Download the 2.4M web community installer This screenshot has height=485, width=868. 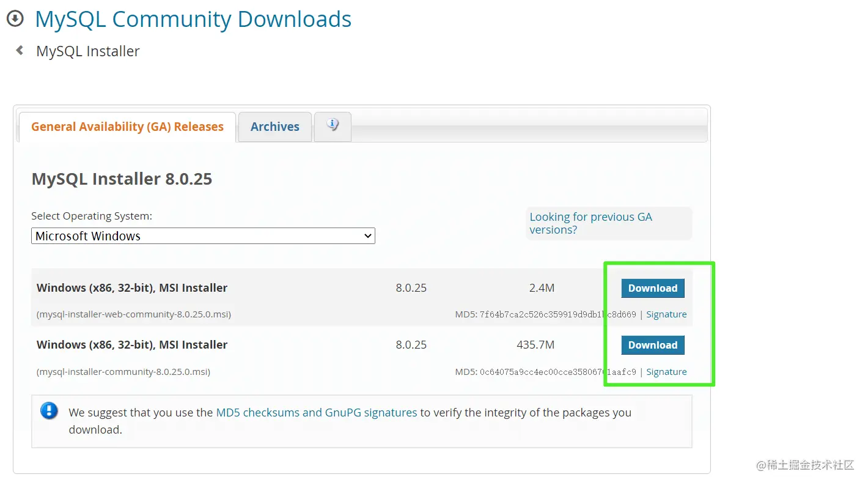[653, 288]
